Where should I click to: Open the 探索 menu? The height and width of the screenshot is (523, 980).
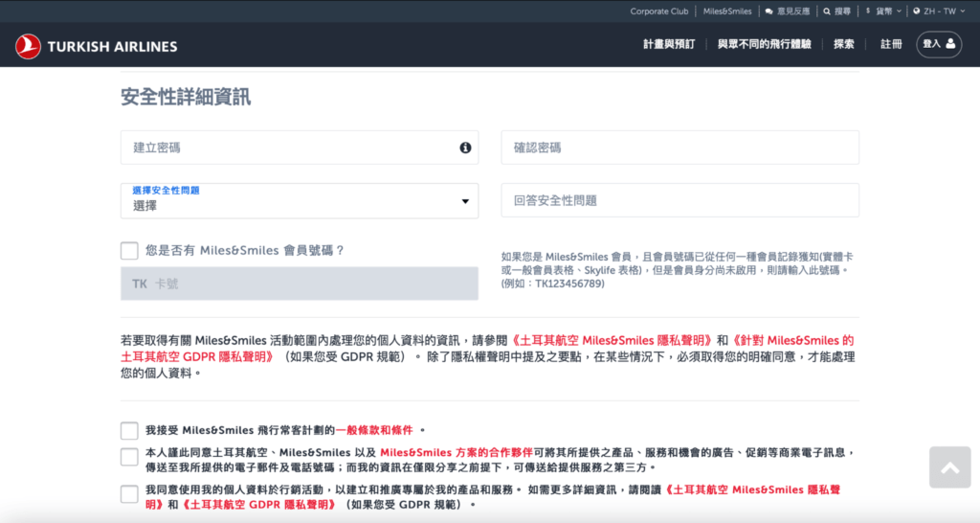(x=844, y=44)
